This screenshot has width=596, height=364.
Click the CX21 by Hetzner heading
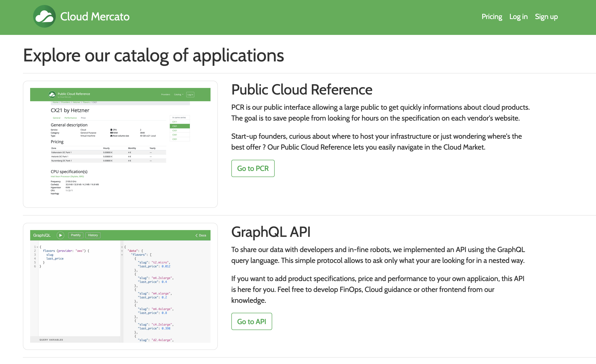[70, 110]
